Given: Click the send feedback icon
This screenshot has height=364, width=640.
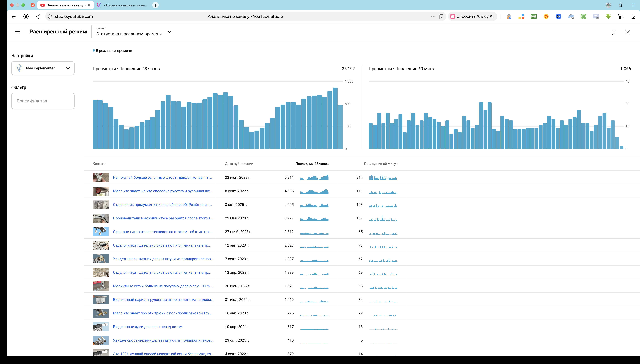Looking at the screenshot, I should tap(614, 32).
